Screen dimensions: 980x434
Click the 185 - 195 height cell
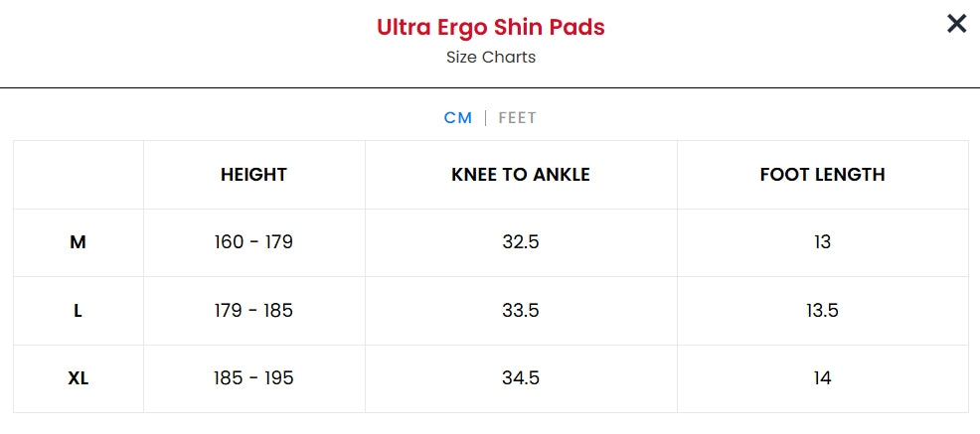point(253,378)
